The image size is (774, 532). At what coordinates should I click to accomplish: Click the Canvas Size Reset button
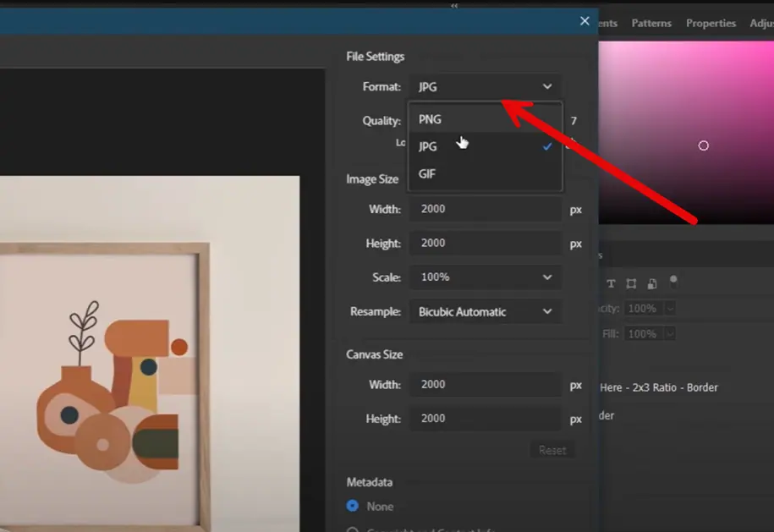click(x=552, y=450)
